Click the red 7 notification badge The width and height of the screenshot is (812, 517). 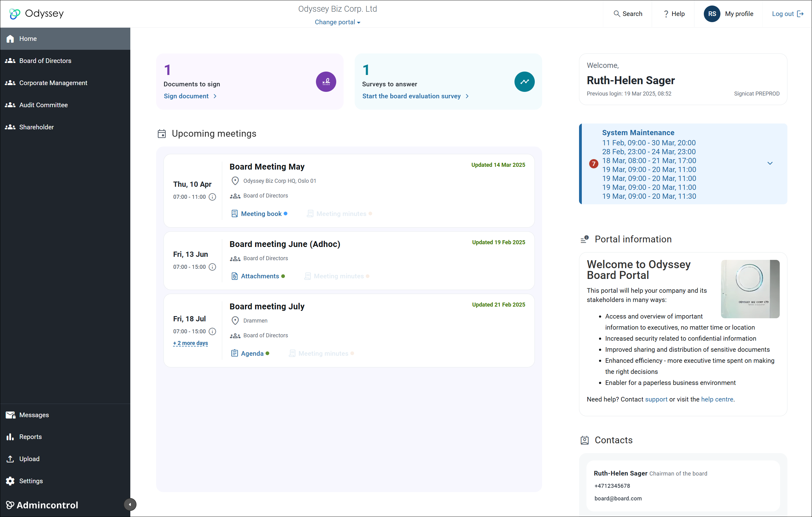click(x=593, y=164)
